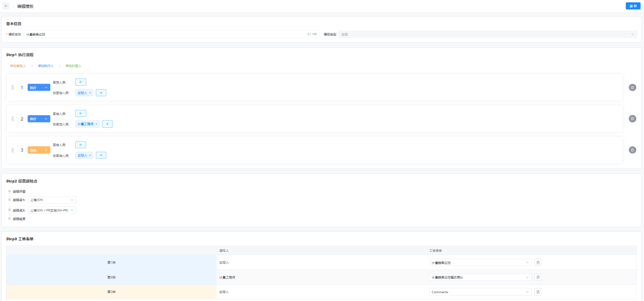Click the 计量工程师 tag in flow row 2
Screen dimensions: 644x301
pyautogui.click(x=86, y=124)
